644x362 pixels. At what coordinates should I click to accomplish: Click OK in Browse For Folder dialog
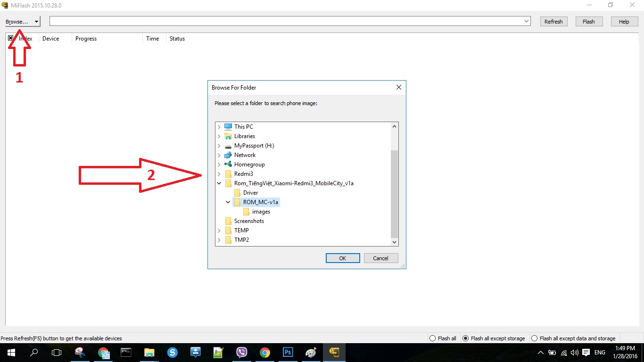click(x=342, y=258)
